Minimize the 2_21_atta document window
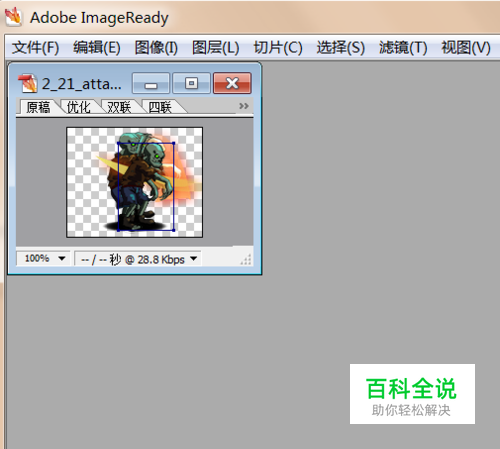Viewport: 500px width, 449px height. (151, 83)
